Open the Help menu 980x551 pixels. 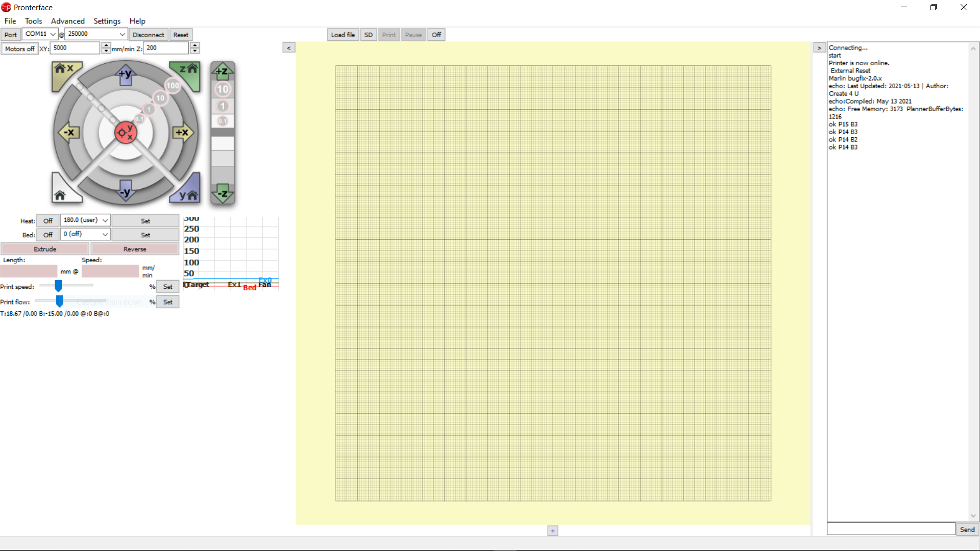click(x=137, y=21)
